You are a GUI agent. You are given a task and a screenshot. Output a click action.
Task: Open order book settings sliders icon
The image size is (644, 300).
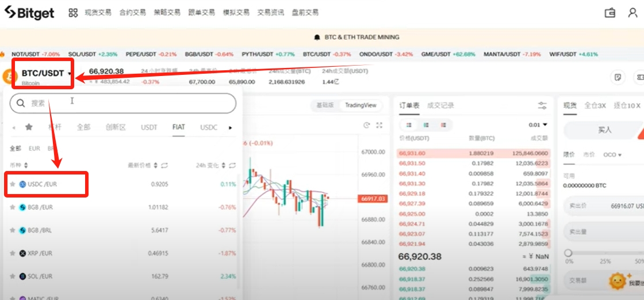[x=543, y=106]
